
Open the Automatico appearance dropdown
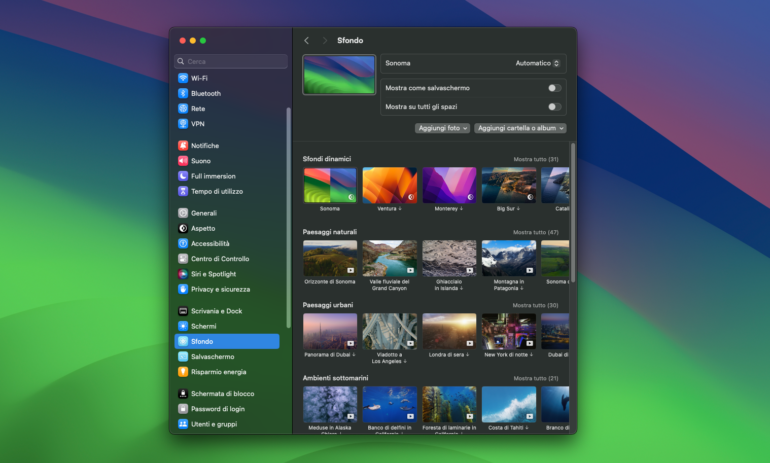537,63
